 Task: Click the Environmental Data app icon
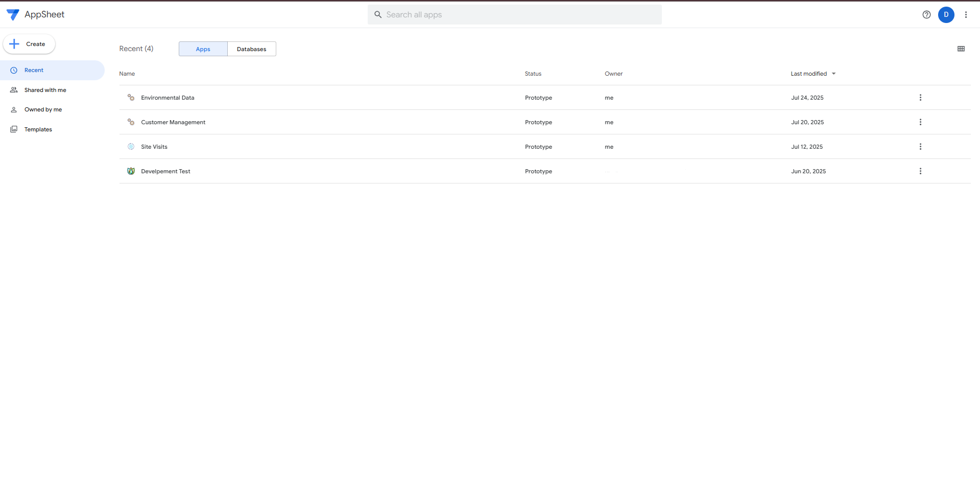tap(131, 98)
